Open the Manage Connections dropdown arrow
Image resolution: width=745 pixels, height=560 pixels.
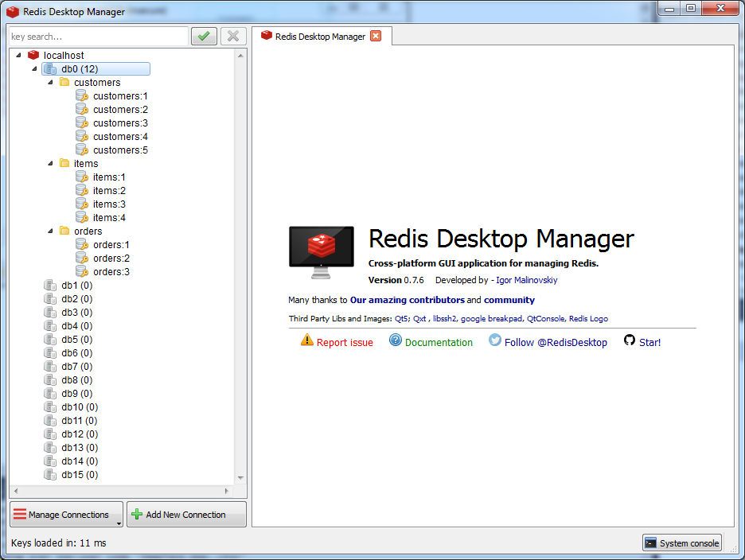tap(118, 523)
